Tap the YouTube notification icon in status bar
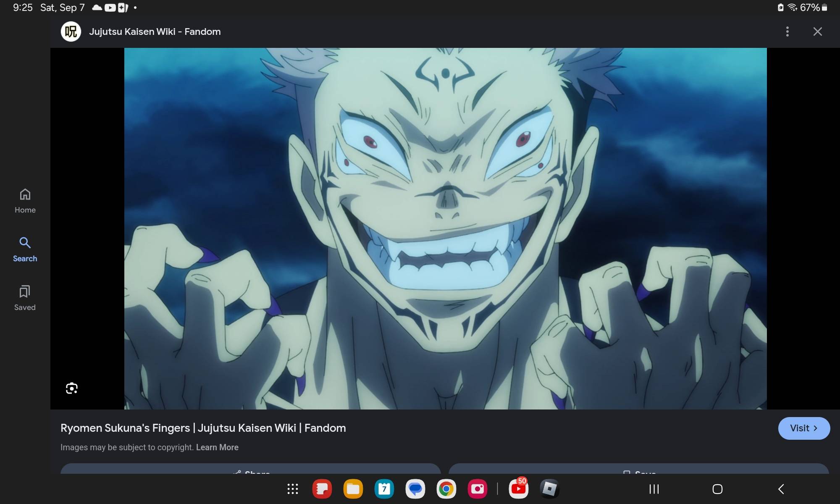This screenshot has height=504, width=840. tap(110, 8)
